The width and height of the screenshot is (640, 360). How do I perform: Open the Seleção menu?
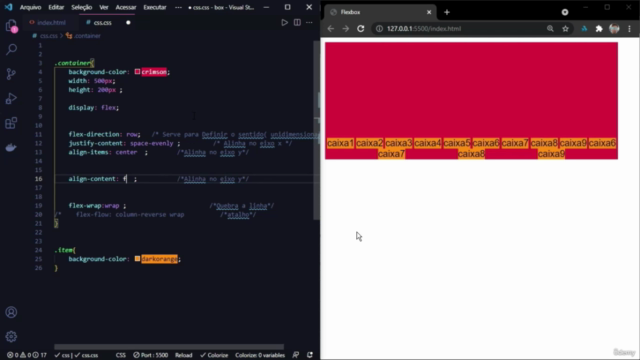[82, 7]
